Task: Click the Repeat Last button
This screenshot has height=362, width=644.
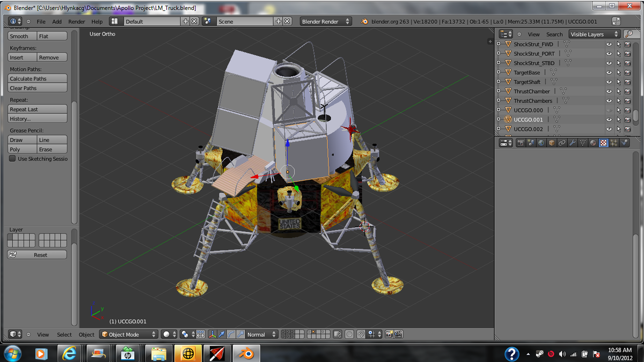Action: click(x=37, y=109)
